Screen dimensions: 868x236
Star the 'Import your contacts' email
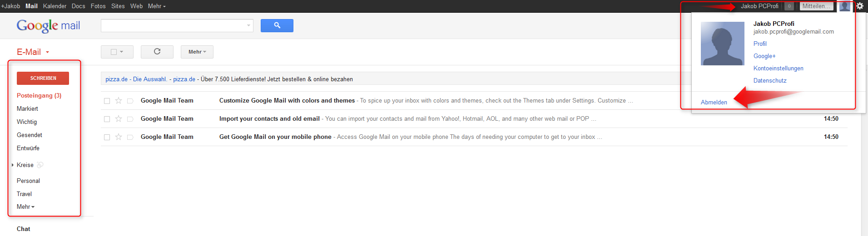(119, 119)
